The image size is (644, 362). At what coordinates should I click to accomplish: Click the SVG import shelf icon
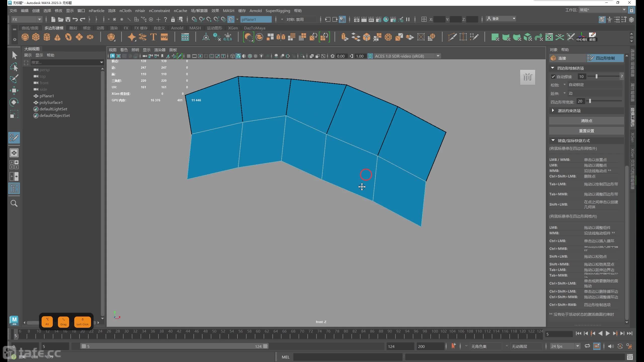click(x=164, y=37)
